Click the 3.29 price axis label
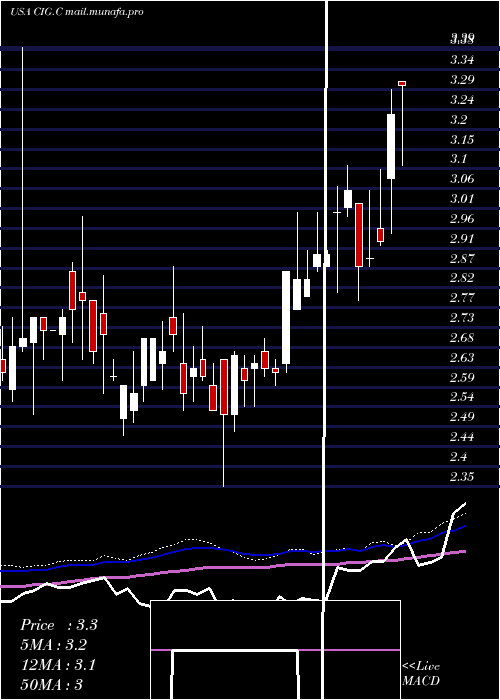The width and height of the screenshot is (500, 700). point(462,80)
